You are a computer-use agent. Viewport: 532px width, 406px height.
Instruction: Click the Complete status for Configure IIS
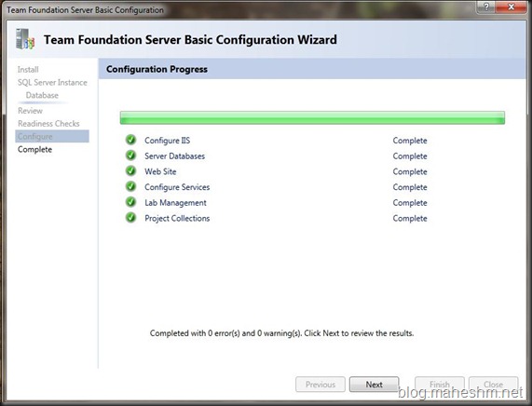click(410, 141)
